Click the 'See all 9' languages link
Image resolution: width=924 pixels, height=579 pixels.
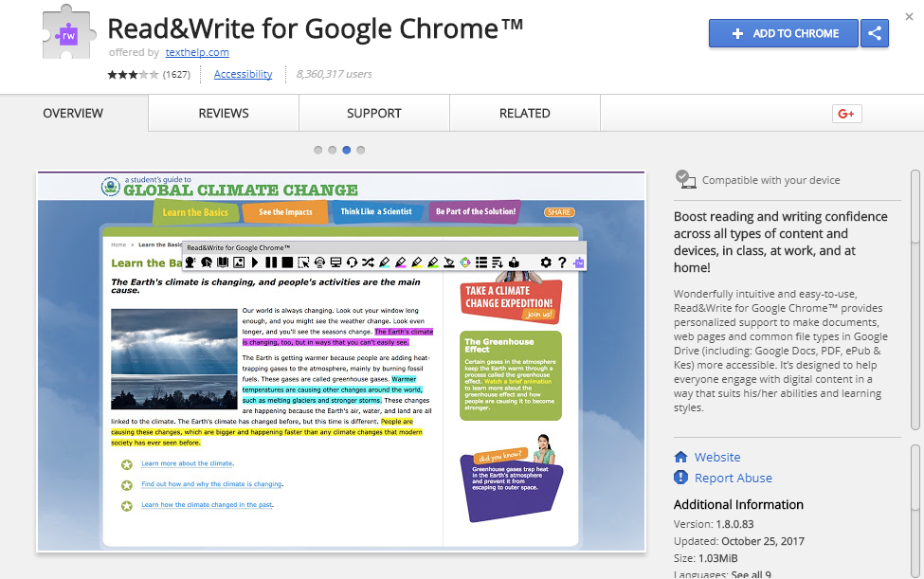tap(751, 574)
